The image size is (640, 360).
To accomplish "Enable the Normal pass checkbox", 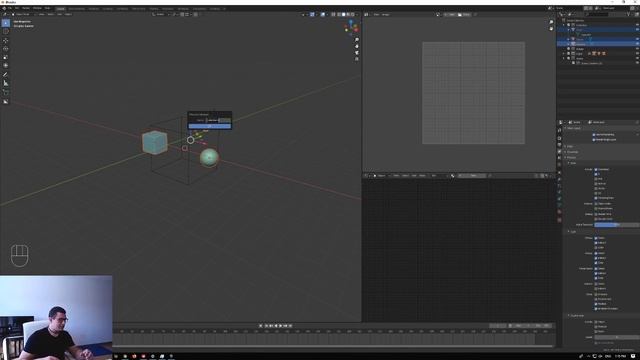I will (596, 184).
